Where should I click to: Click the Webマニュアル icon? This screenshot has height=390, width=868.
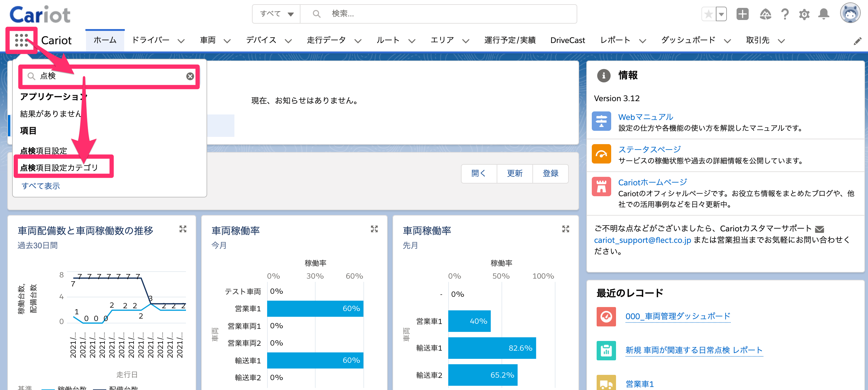(x=601, y=121)
